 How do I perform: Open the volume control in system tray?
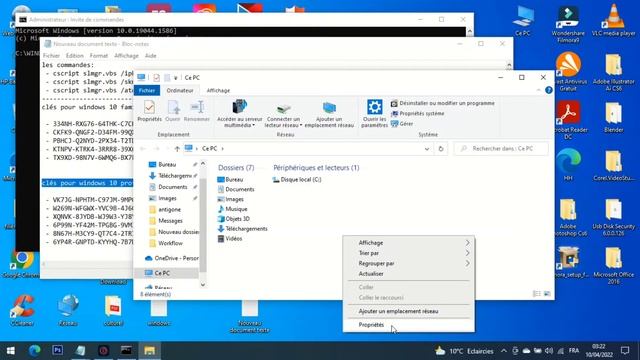tap(549, 351)
